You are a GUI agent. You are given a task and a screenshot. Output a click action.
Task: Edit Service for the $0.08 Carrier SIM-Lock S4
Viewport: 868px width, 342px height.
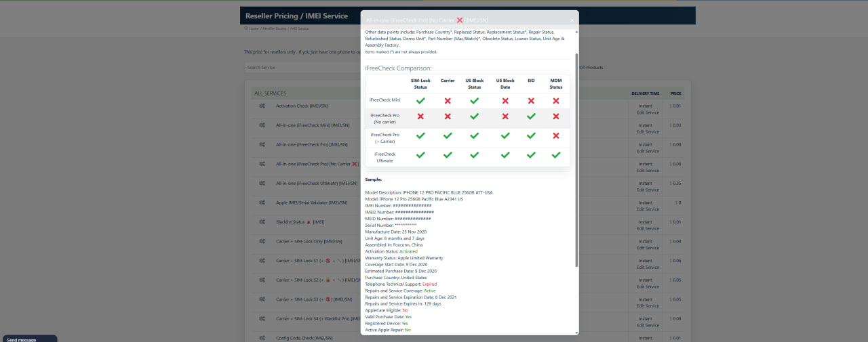pyautogui.click(x=648, y=325)
